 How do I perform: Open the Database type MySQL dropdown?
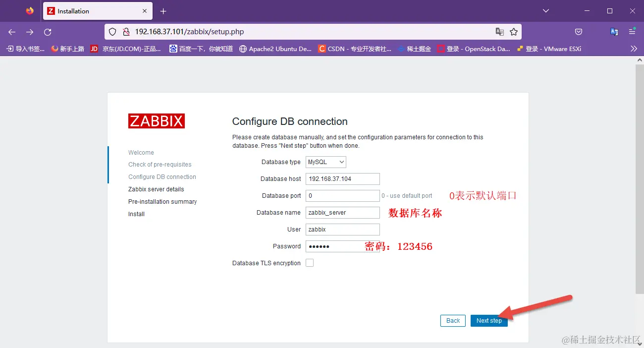[325, 162]
